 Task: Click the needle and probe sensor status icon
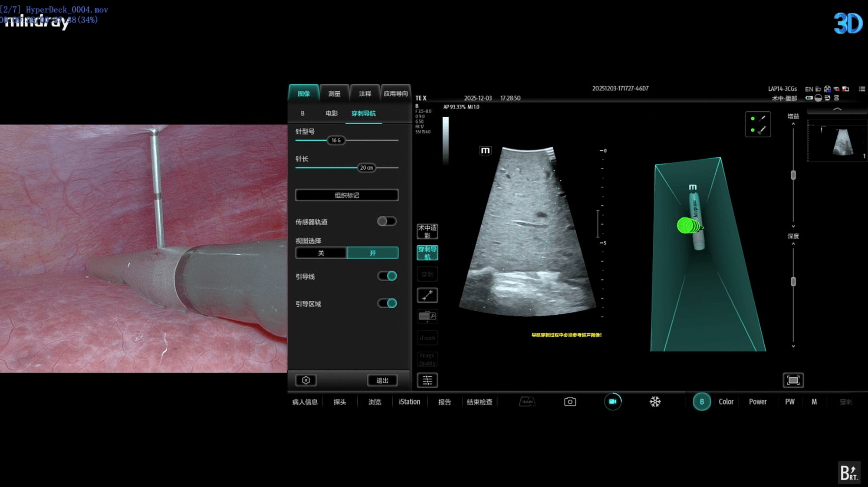(758, 124)
